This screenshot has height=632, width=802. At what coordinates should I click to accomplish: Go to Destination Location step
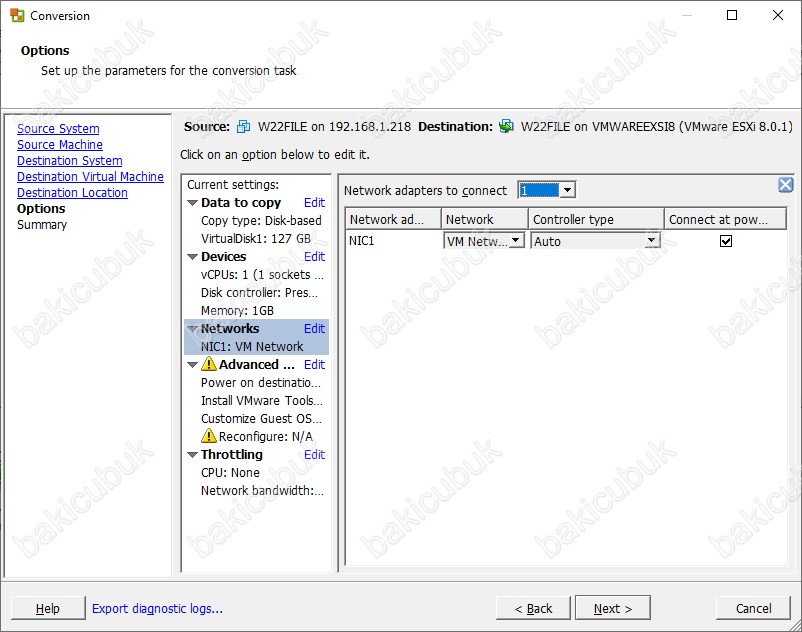pos(72,193)
